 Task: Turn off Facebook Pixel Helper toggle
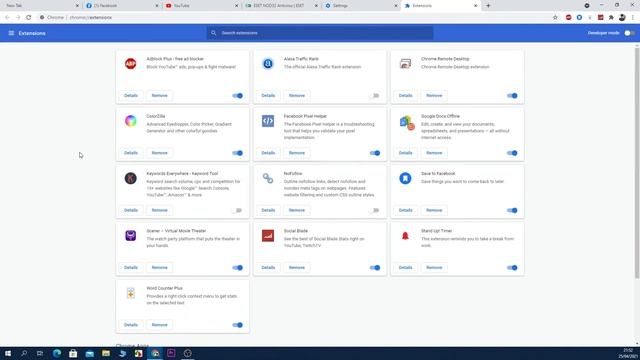375,153
